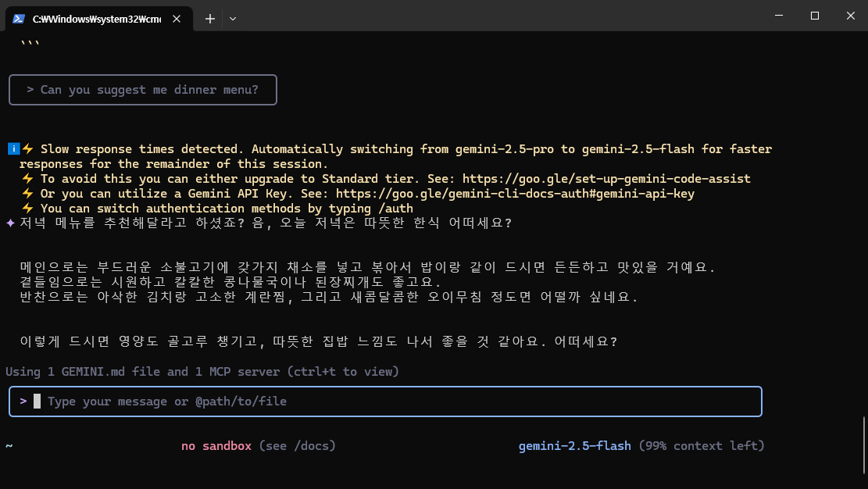
Task: Click the '(99% context left)' indicator
Action: tap(702, 446)
